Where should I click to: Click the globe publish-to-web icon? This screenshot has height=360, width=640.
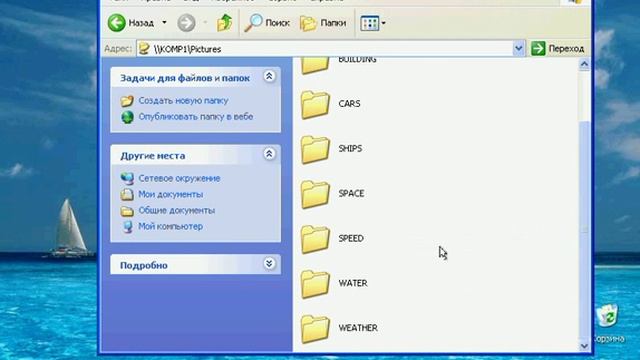[127, 117]
